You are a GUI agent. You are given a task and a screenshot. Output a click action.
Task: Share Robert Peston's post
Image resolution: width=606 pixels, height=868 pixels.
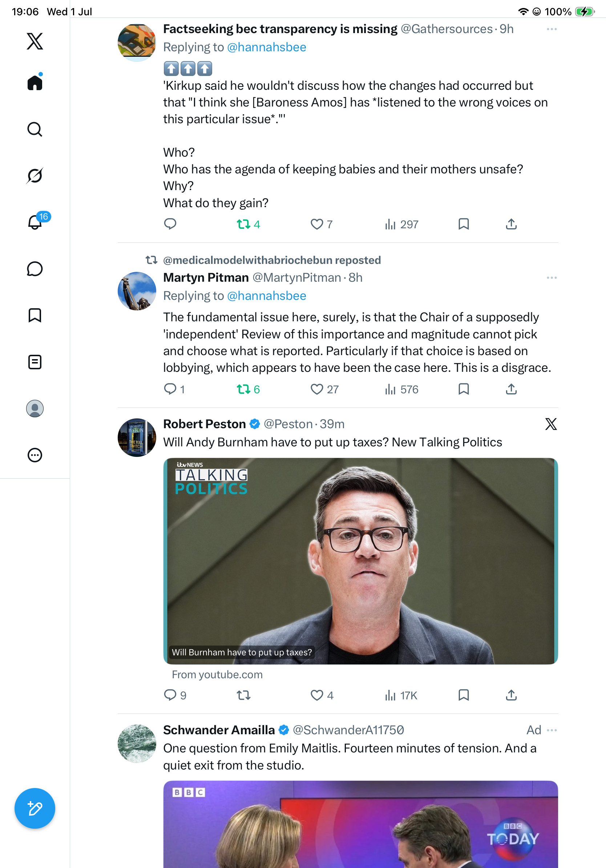(511, 695)
